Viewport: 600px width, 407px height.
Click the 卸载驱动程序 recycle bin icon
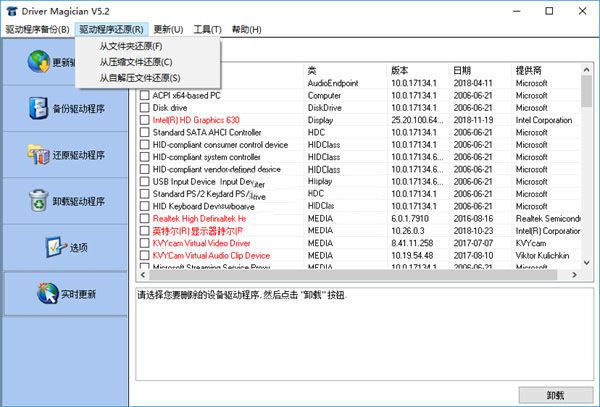(x=38, y=200)
